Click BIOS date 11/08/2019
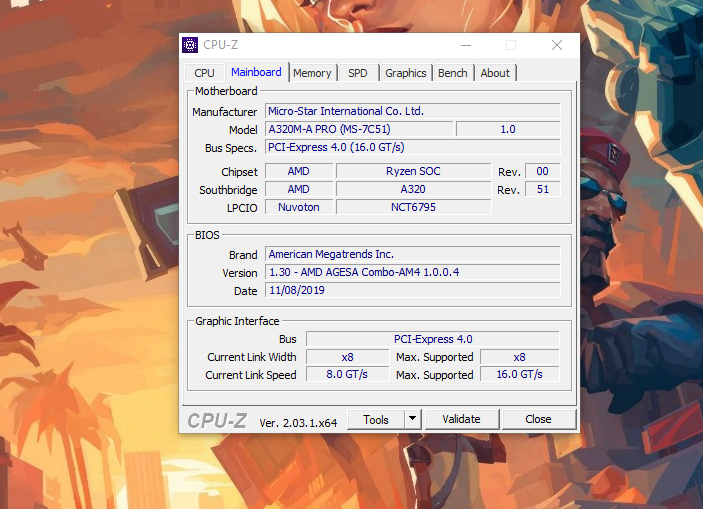This screenshot has height=509, width=703. 412,290
